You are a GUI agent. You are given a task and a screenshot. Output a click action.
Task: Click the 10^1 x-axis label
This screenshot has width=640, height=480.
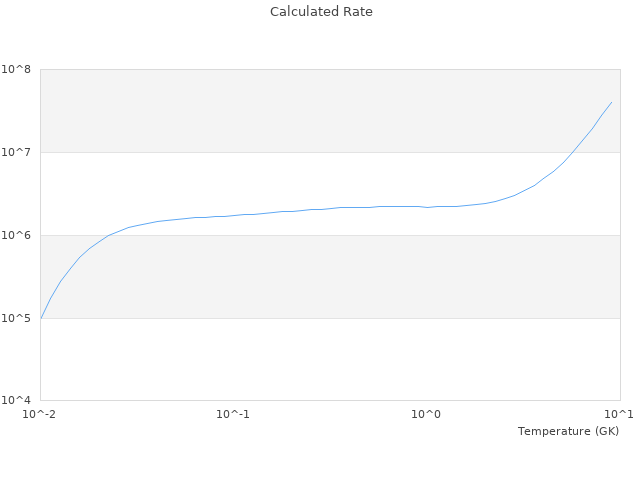coord(619,414)
